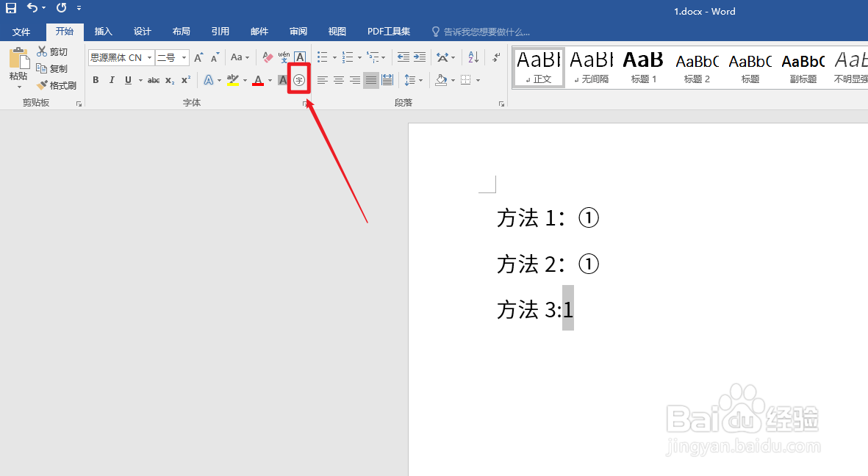
Task: Click the numbering list icon
Action: click(348, 57)
